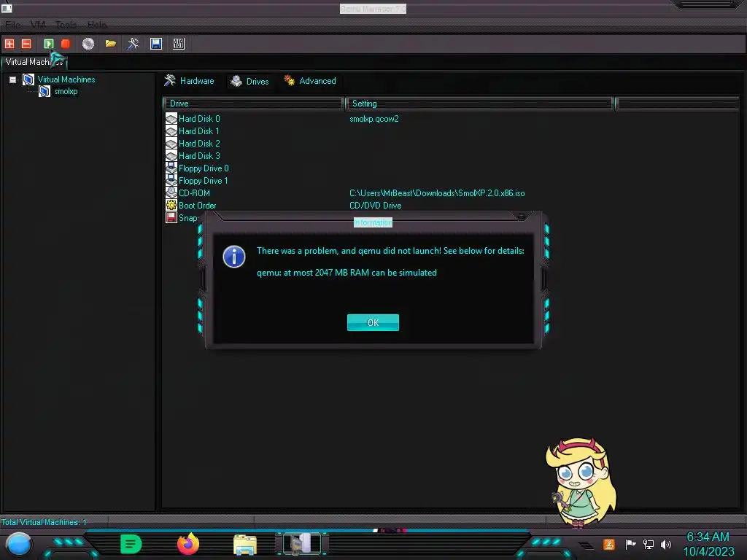This screenshot has width=747, height=560.
Task: Switch to the Advanced tab
Action: click(309, 81)
